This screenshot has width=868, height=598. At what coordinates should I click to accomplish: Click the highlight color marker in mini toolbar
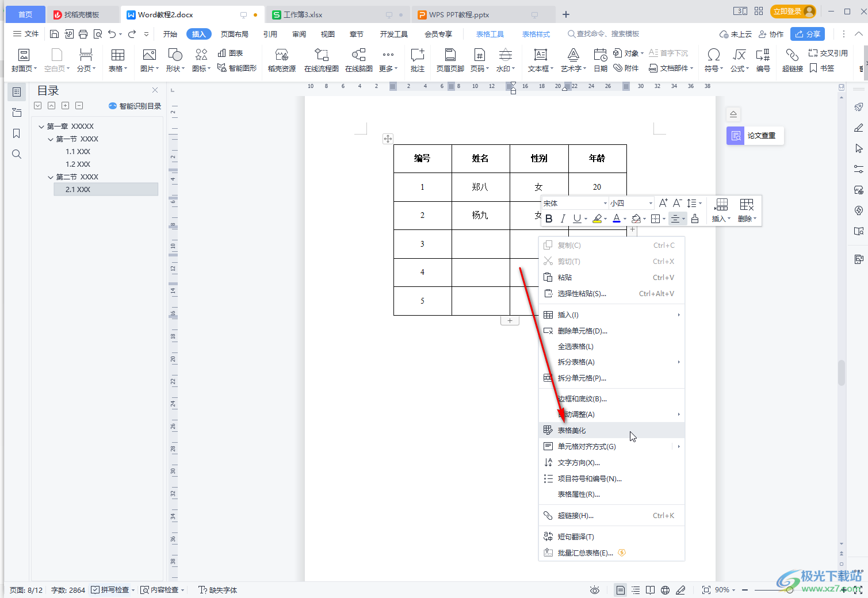tap(597, 218)
